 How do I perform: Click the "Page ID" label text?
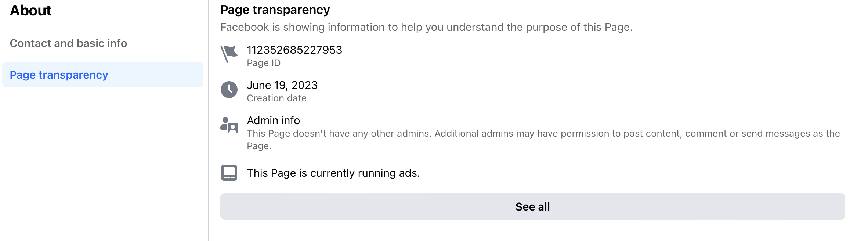(x=264, y=63)
